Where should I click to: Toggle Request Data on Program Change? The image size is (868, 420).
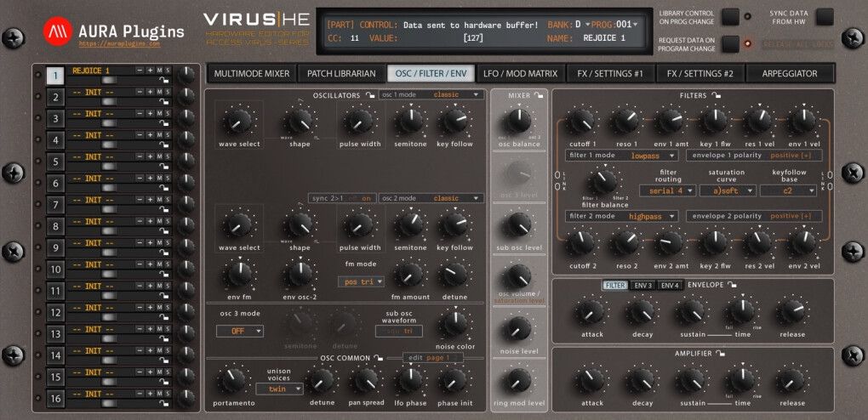pyautogui.click(x=730, y=44)
